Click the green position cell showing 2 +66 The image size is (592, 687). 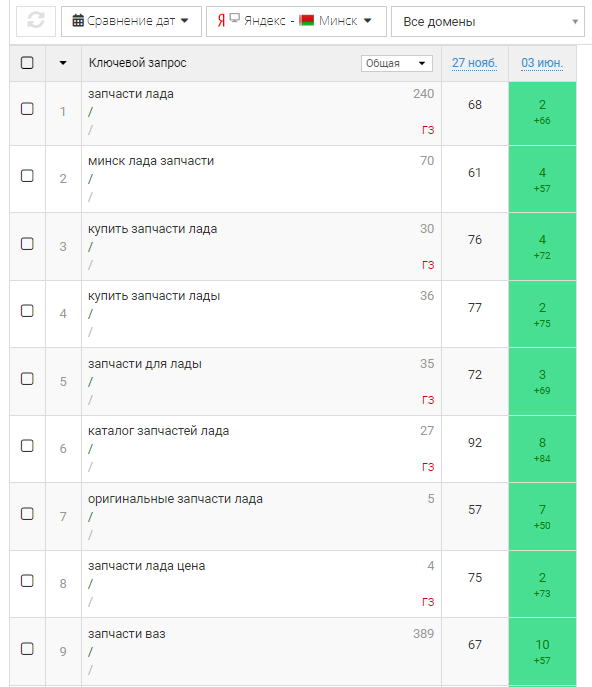[x=542, y=113]
